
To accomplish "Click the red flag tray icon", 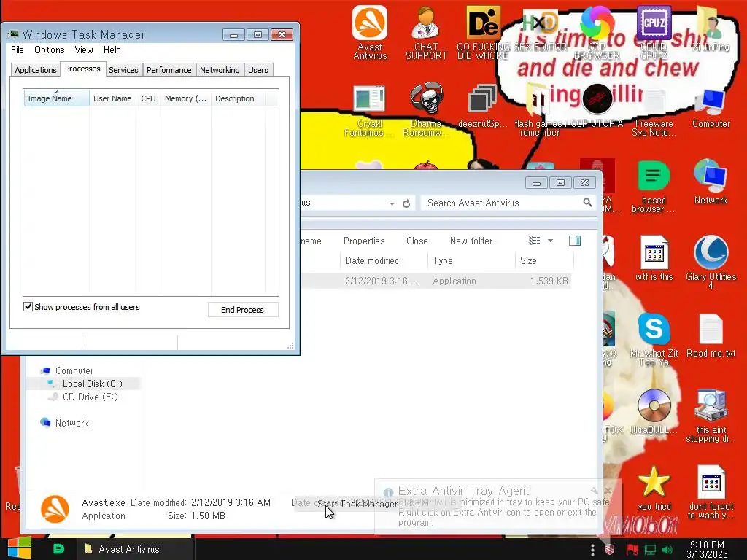I will (632, 550).
